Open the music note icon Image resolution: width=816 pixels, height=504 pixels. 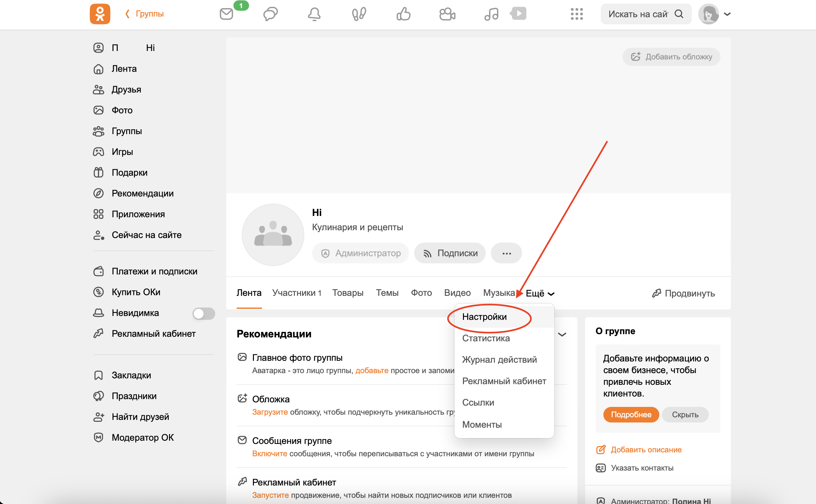(492, 14)
